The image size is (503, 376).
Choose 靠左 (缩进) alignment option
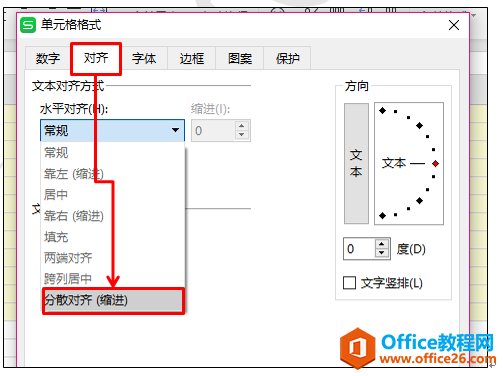[113, 174]
